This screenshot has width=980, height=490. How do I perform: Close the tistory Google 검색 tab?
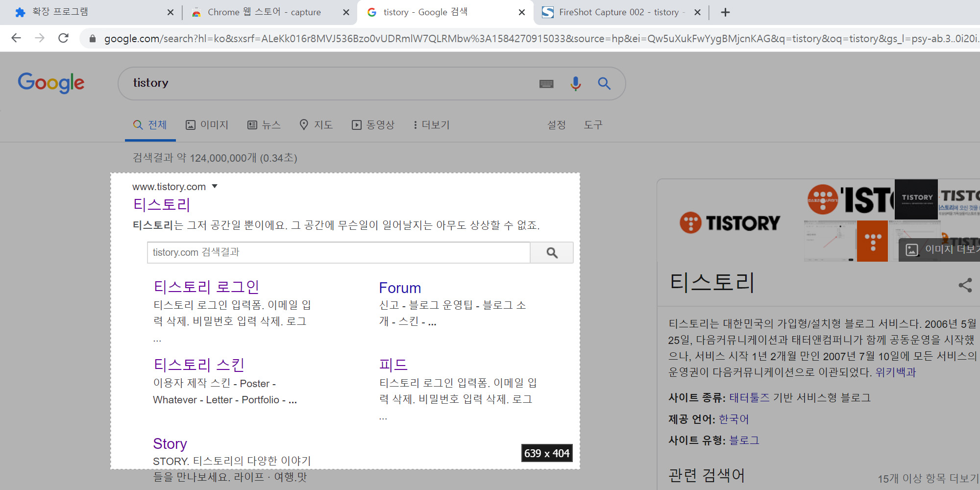point(522,12)
